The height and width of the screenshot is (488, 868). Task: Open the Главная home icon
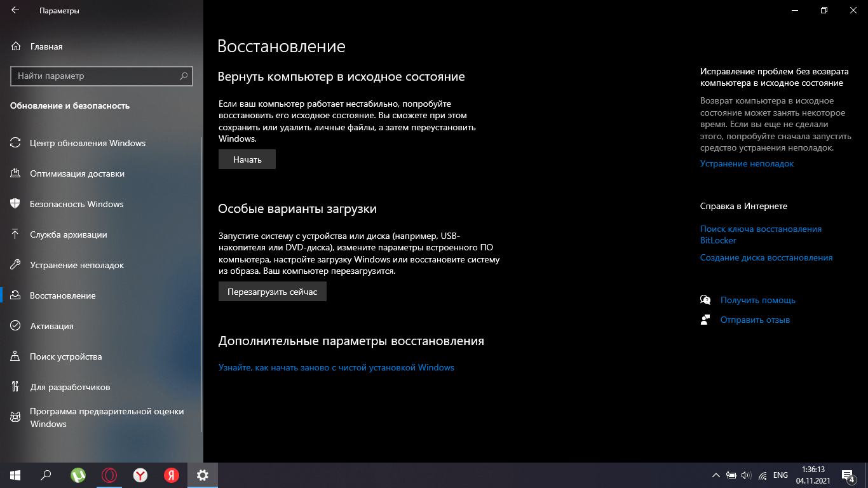coord(16,46)
